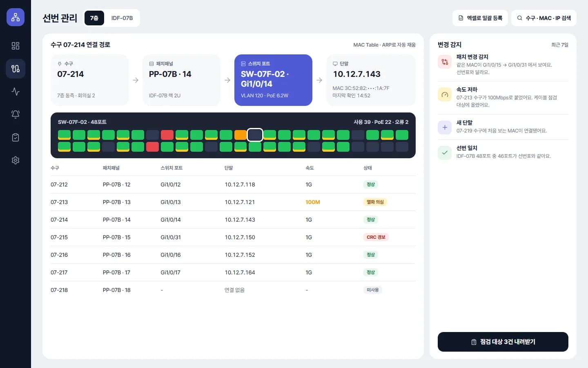Image resolution: width=588 pixels, height=368 pixels.
Task: Click the 07-216 outlet cell
Action: [59, 255]
